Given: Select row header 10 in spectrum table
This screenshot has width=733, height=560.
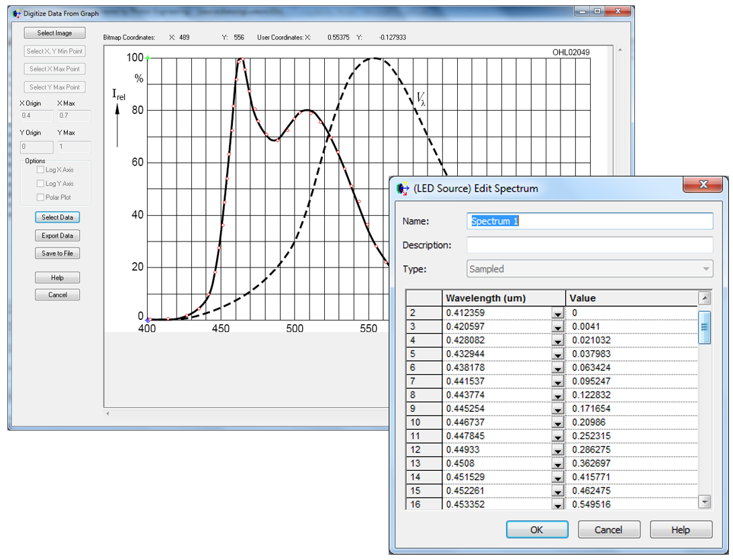Looking at the screenshot, I should 424,423.
